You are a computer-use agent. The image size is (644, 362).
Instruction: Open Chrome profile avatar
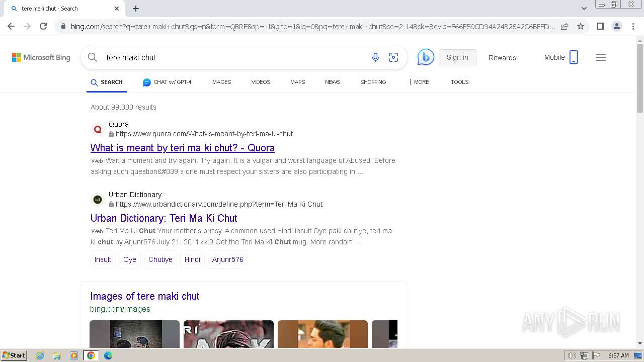coord(617,26)
